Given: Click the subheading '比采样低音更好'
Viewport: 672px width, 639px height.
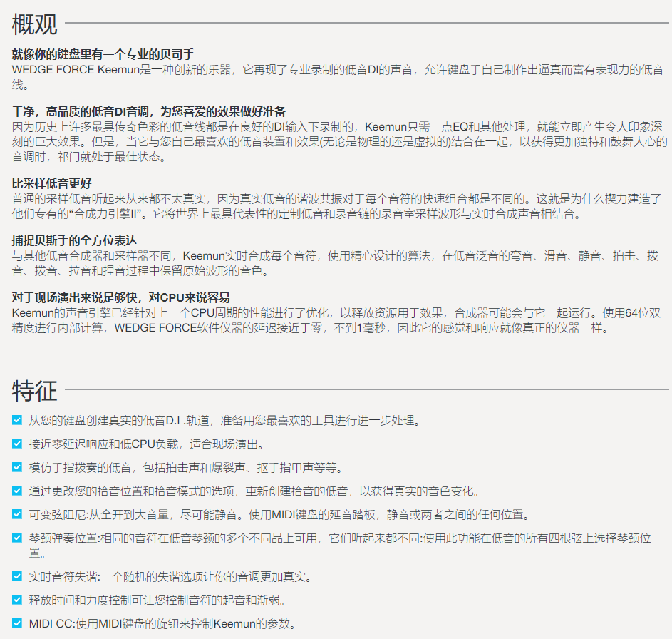Looking at the screenshot, I should [x=51, y=183].
